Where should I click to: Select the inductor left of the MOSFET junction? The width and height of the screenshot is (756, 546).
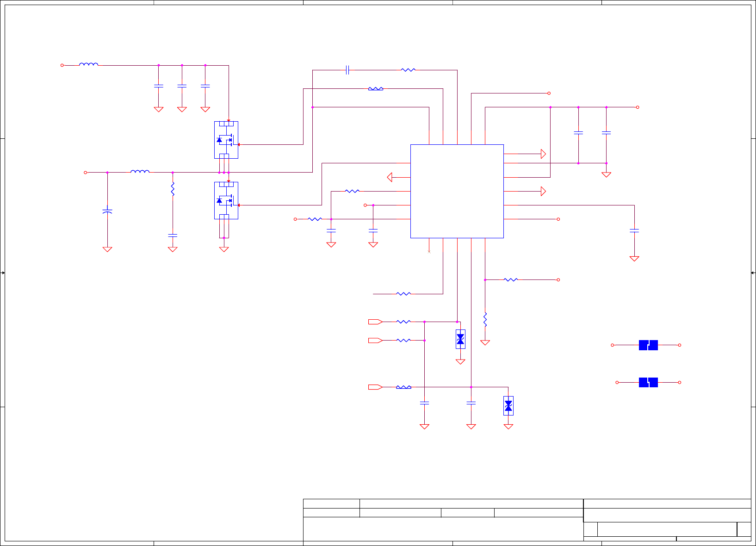coord(140,172)
